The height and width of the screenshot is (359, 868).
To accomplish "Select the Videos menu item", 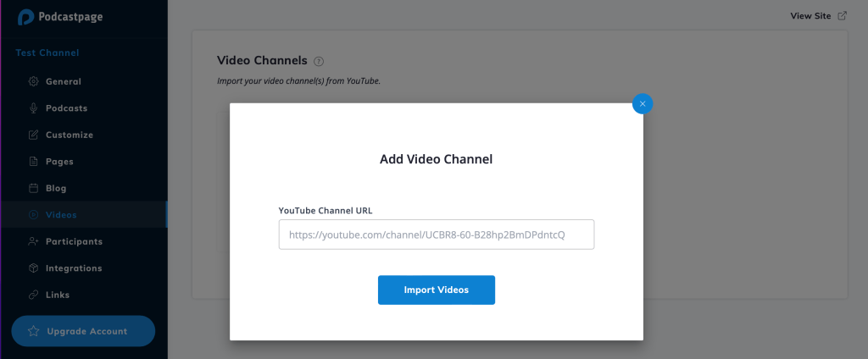I will coord(84,214).
